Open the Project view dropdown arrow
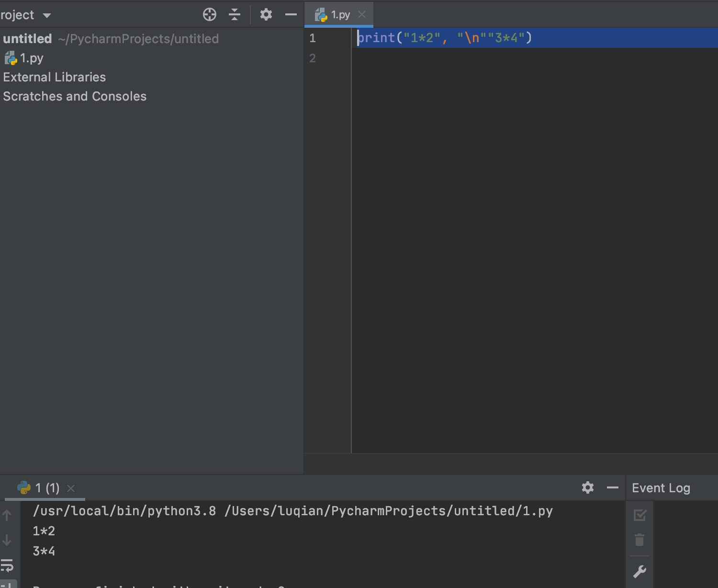This screenshot has height=588, width=718. pos(47,15)
